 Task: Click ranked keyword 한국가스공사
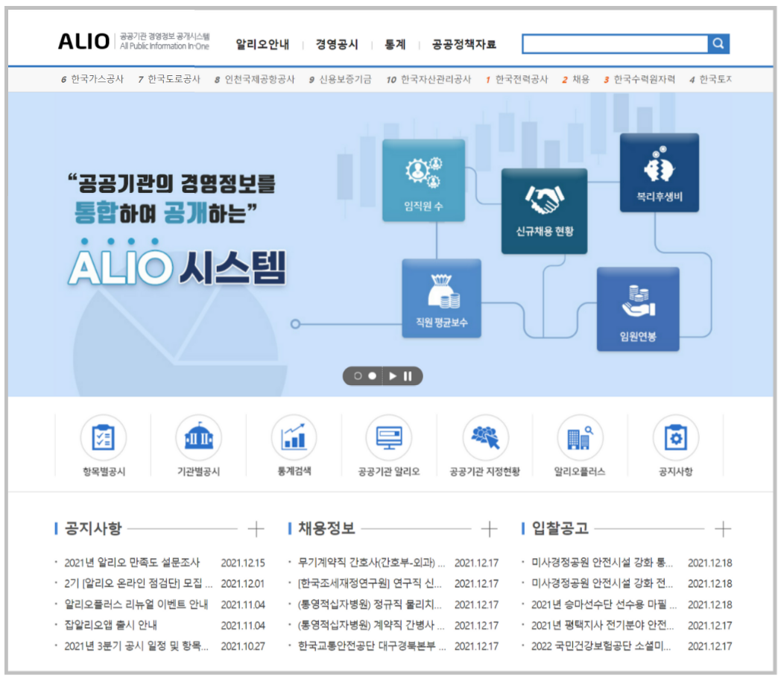[97, 79]
